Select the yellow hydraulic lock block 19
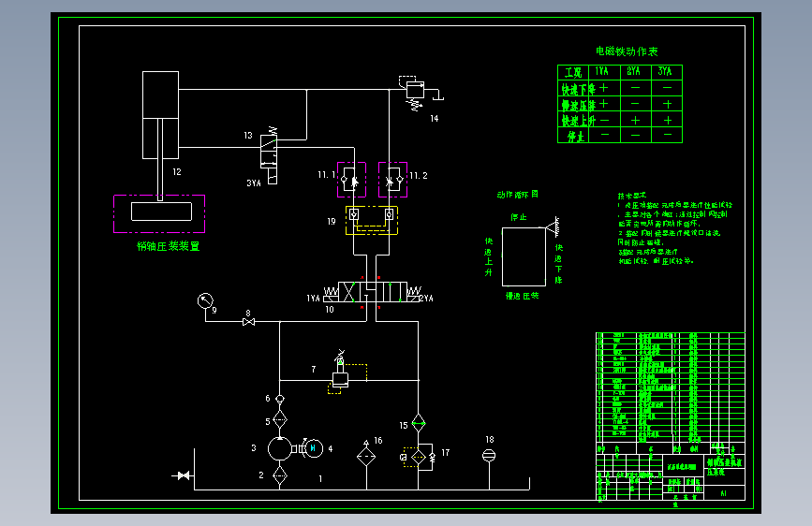The width and height of the screenshot is (812, 526). (x=372, y=220)
